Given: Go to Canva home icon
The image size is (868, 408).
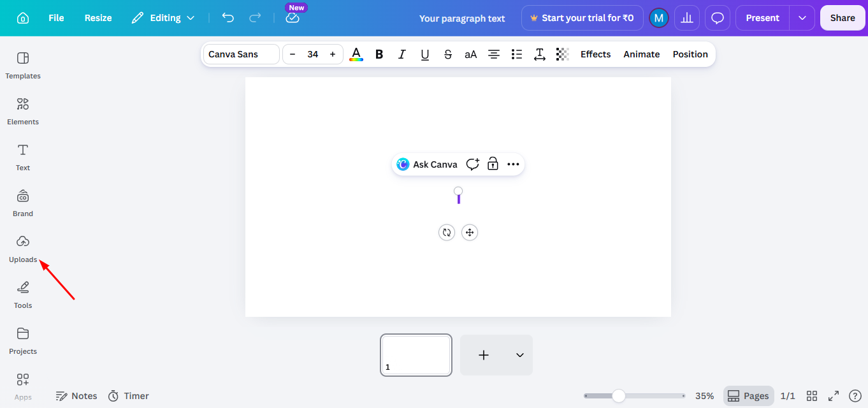Looking at the screenshot, I should coord(23,18).
